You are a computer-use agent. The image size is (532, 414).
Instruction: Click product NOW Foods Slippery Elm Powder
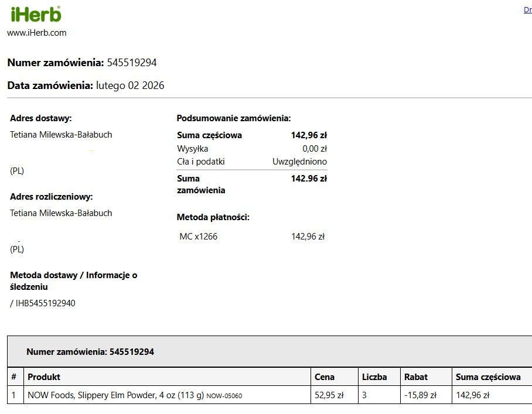coord(115,395)
